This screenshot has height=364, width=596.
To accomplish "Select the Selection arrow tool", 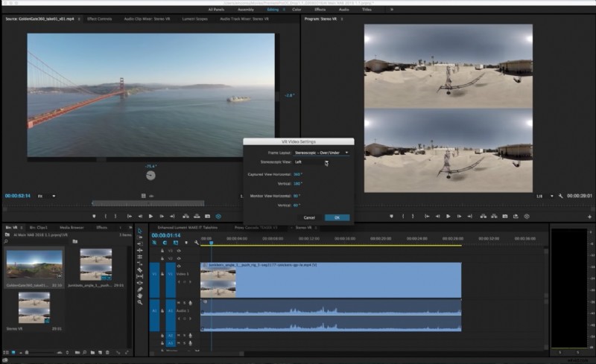I will click(x=140, y=231).
